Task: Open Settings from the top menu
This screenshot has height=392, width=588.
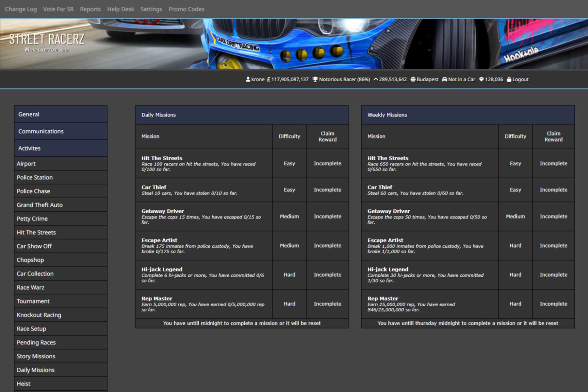Action: pyautogui.click(x=151, y=9)
